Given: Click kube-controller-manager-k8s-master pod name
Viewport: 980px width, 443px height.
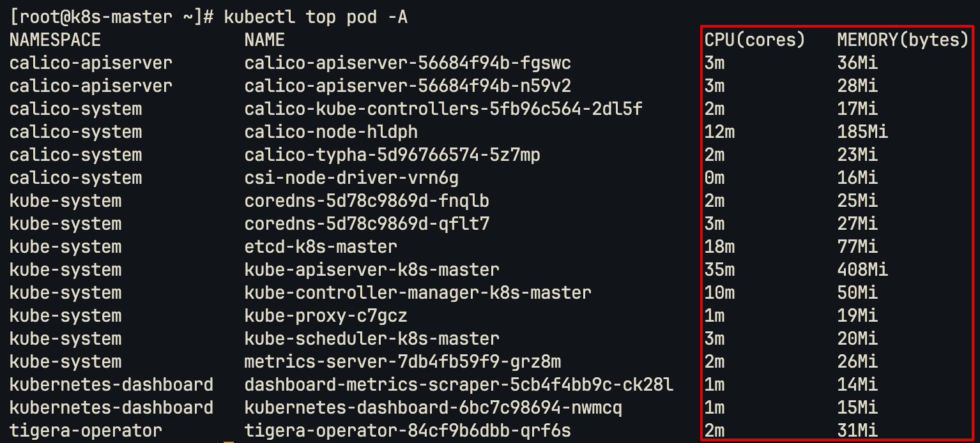Looking at the screenshot, I should [418, 293].
